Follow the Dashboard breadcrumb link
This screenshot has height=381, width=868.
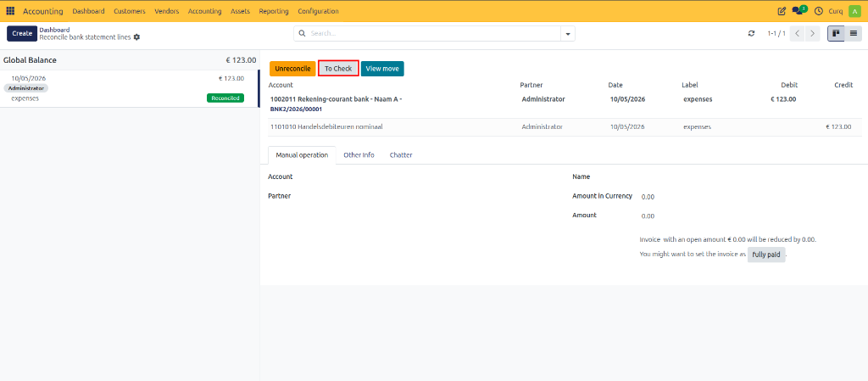point(54,30)
